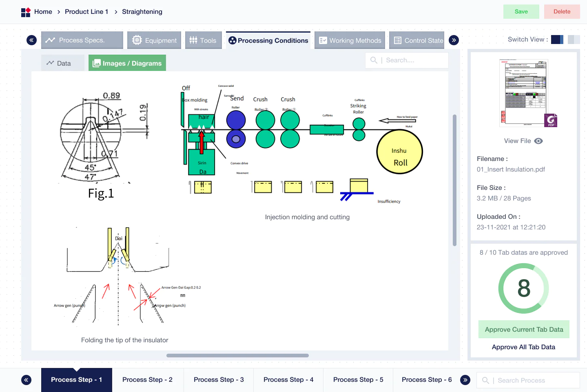The width and height of the screenshot is (587, 392).
Task: Click the Delete button
Action: click(562, 12)
